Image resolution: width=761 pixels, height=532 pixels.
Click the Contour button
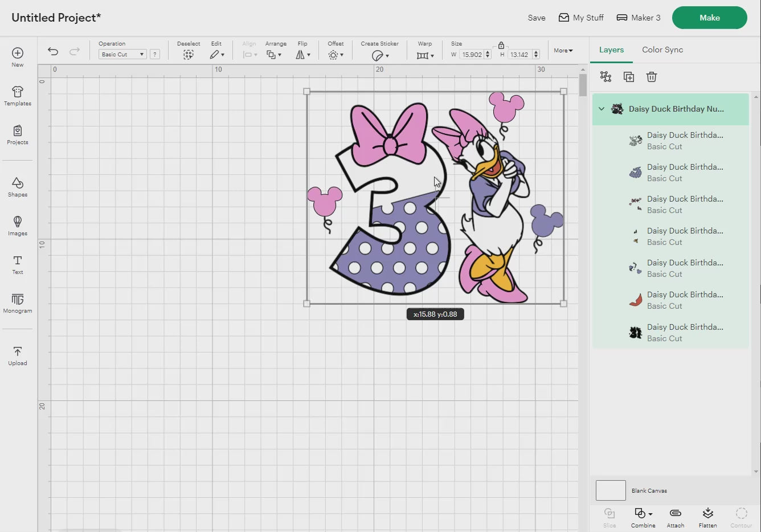(x=741, y=518)
